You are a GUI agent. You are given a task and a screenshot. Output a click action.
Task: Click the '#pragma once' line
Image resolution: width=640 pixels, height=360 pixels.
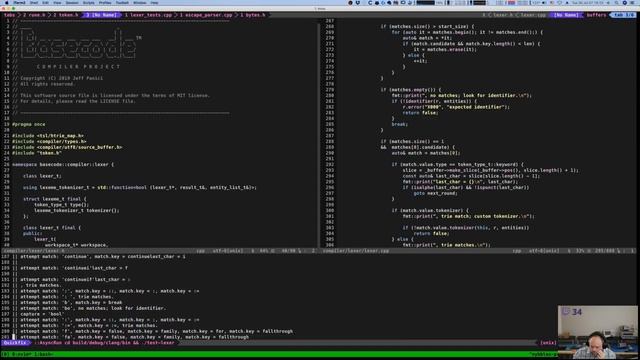[29, 124]
